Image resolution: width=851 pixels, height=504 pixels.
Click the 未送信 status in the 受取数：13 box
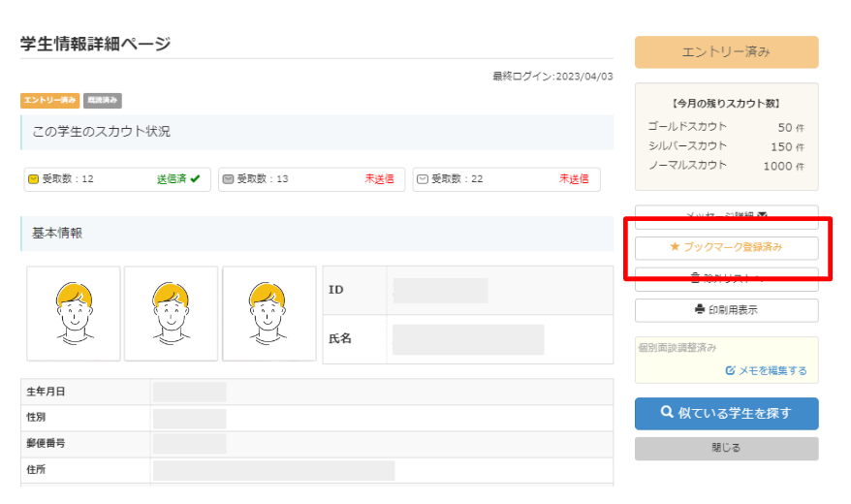[379, 179]
